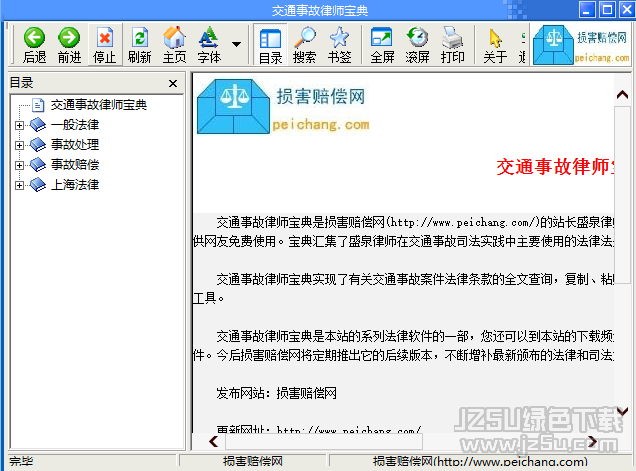
Task: Click the vertical scrollbar down arrow
Action: 622,412
